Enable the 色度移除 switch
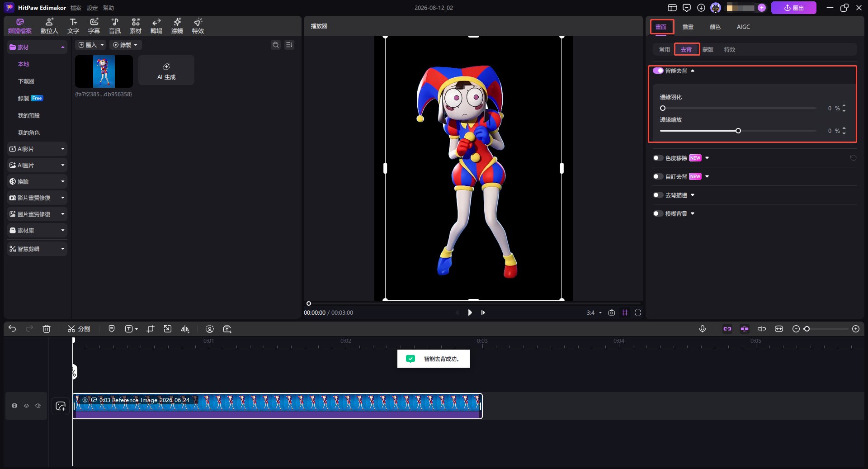Screen dimensions: 868x469 (x=658, y=158)
